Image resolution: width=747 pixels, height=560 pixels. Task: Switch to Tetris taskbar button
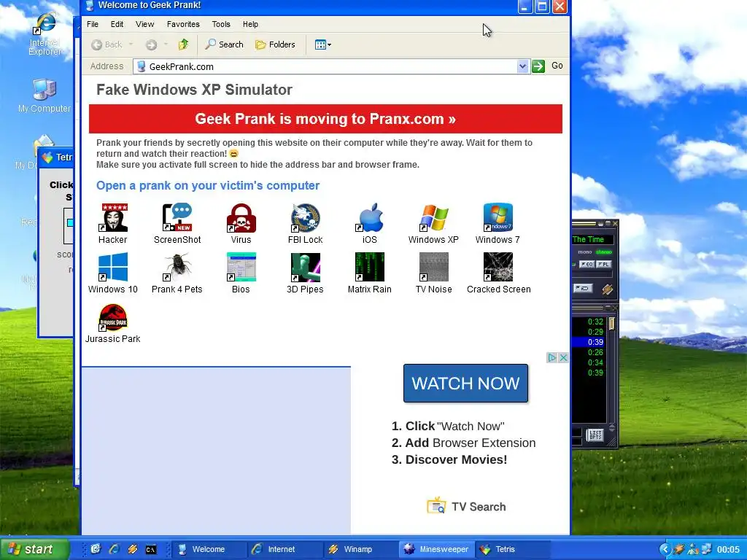pyautogui.click(x=513, y=550)
